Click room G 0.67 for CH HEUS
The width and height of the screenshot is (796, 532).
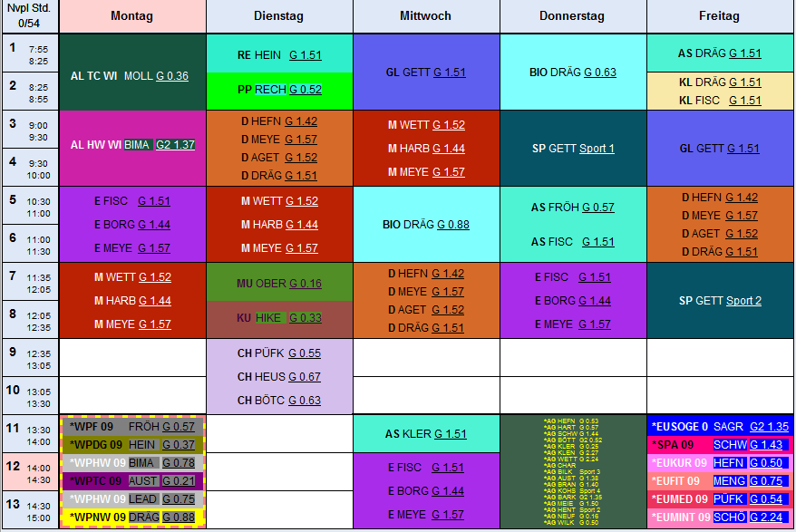[304, 377]
